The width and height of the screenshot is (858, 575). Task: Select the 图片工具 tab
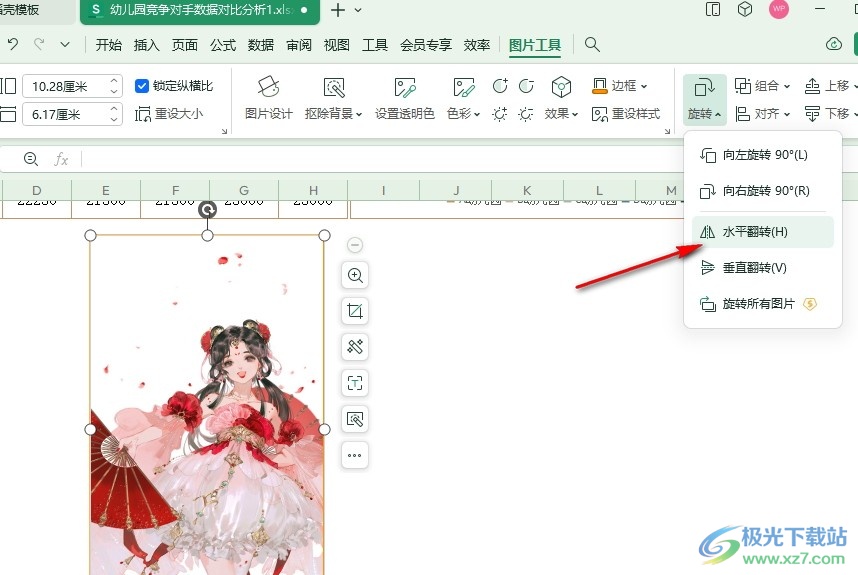(535, 45)
